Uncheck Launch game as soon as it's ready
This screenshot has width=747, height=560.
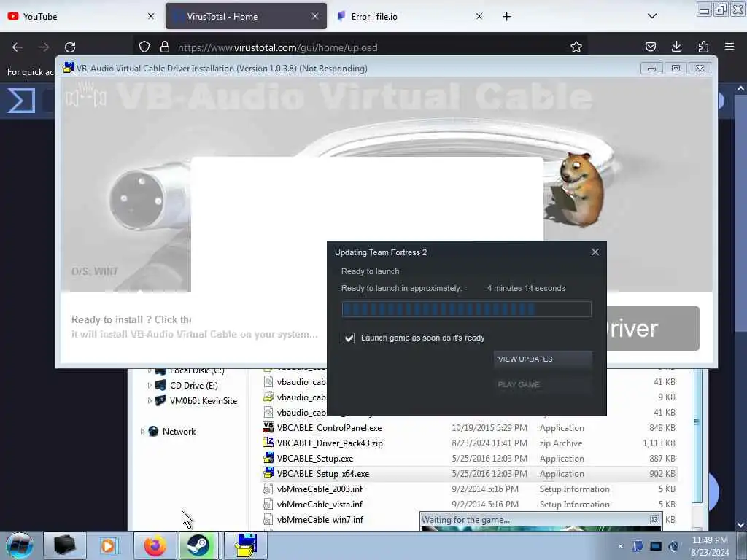(x=349, y=338)
